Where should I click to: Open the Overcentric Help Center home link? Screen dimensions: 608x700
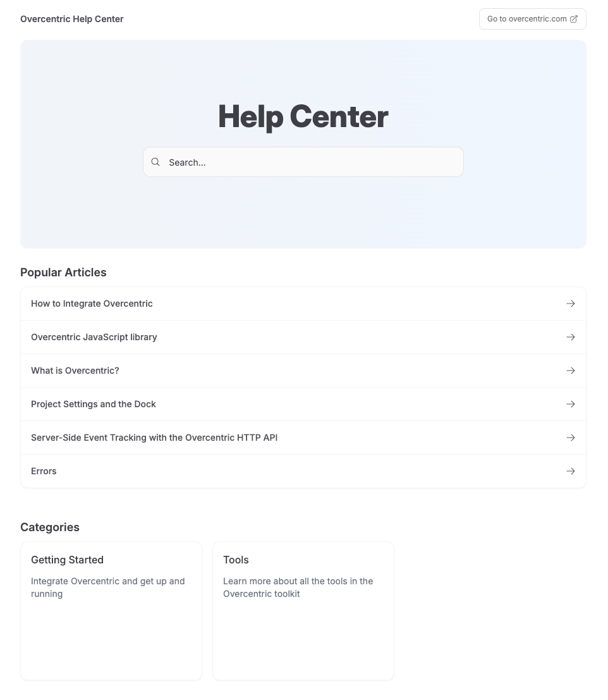coord(72,19)
